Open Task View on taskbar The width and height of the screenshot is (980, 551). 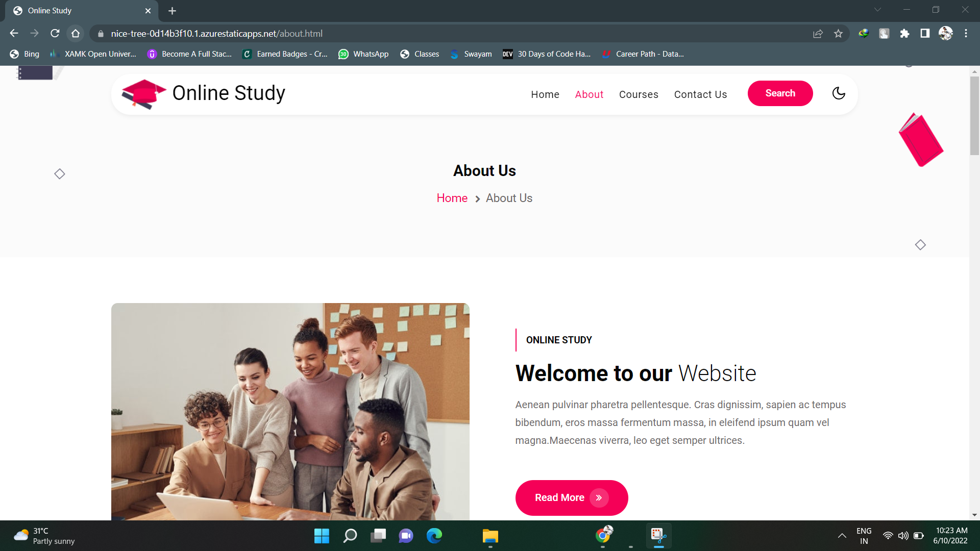tap(378, 536)
